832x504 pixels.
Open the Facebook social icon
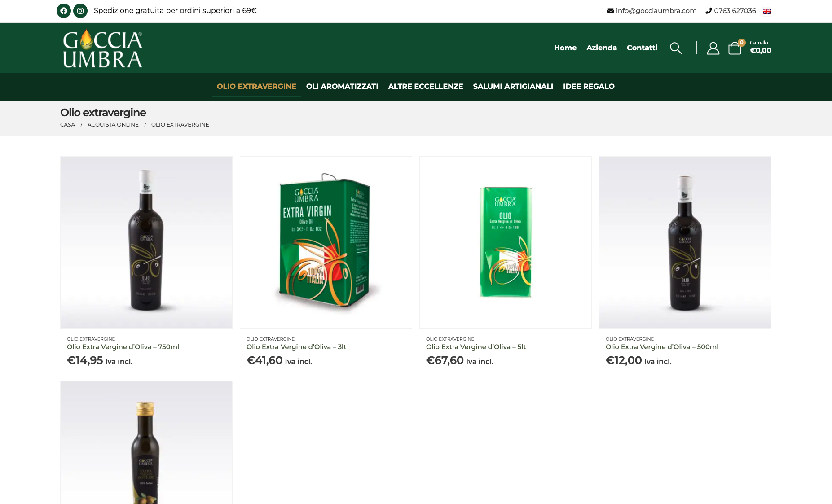click(x=64, y=11)
